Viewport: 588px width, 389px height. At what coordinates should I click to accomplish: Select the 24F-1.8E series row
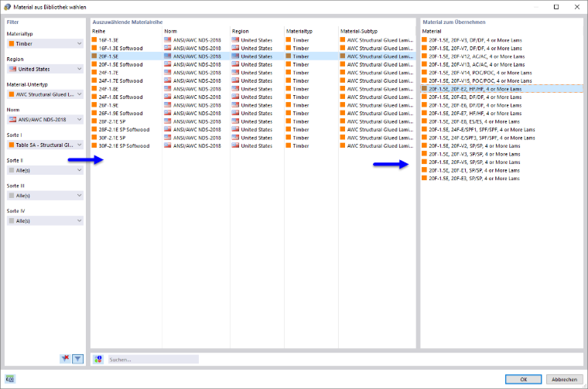pos(254,89)
